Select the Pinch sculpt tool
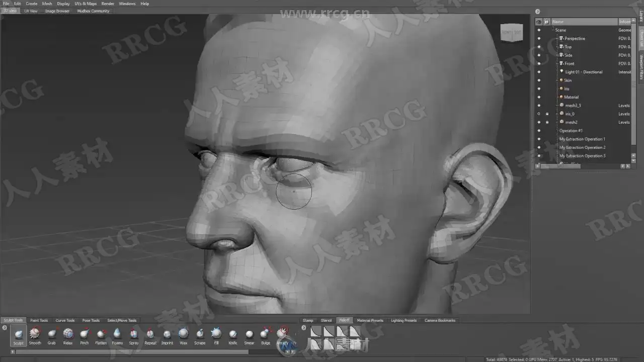644x362 pixels. pos(85,336)
